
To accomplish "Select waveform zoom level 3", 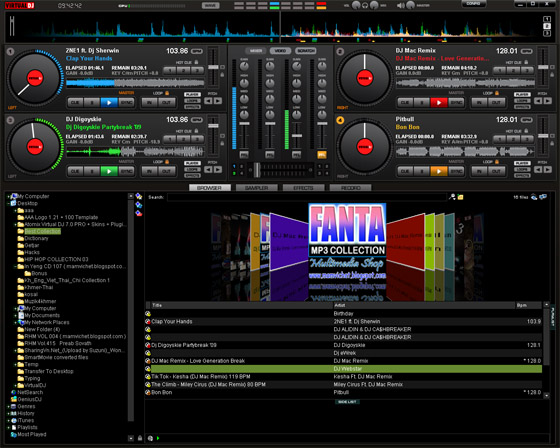I will pos(547,33).
